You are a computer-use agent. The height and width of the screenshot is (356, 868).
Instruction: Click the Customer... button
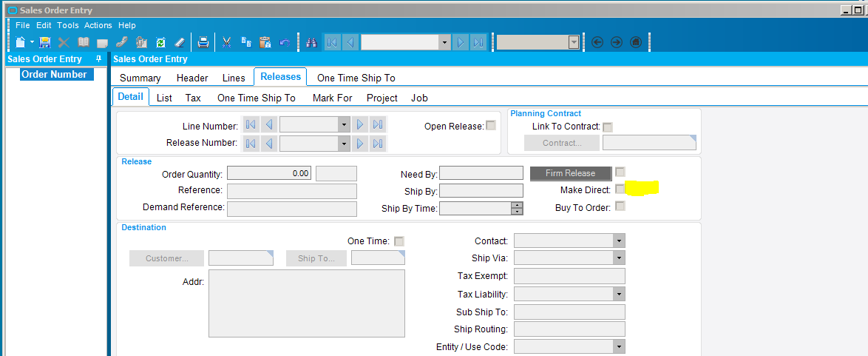click(166, 258)
